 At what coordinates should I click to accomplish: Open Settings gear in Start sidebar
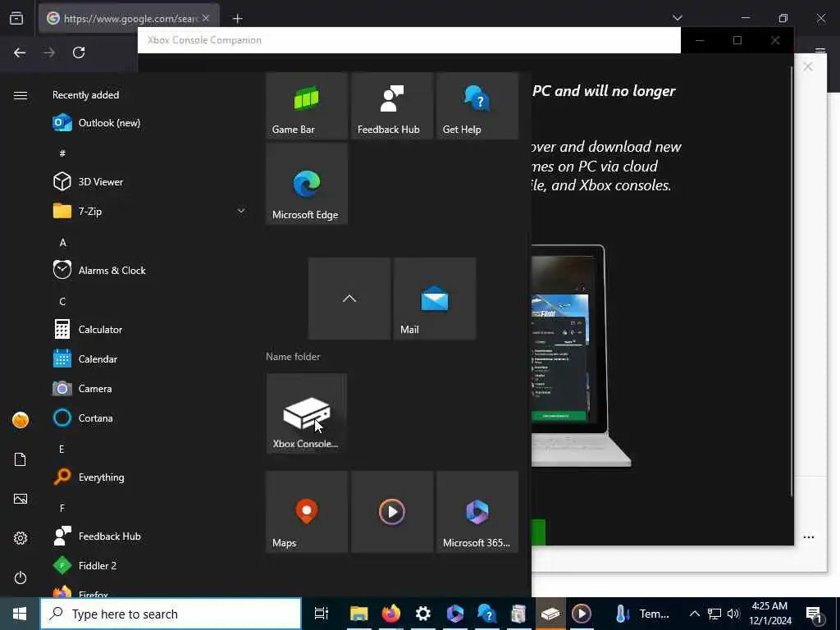[21, 538]
